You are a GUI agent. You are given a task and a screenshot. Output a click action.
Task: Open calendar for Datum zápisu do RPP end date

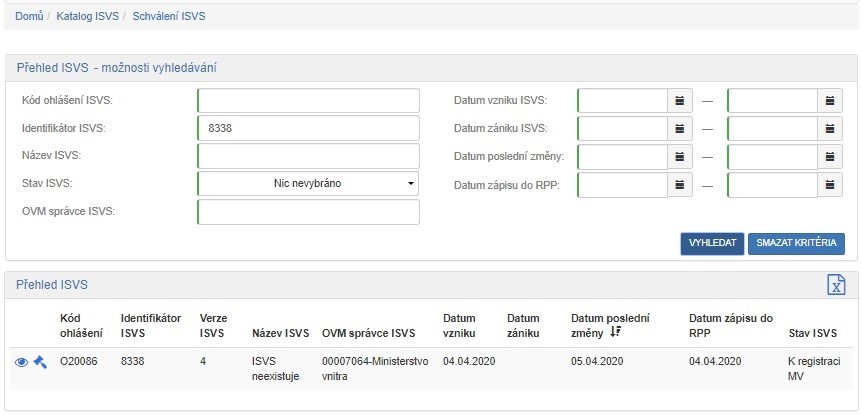point(830,185)
